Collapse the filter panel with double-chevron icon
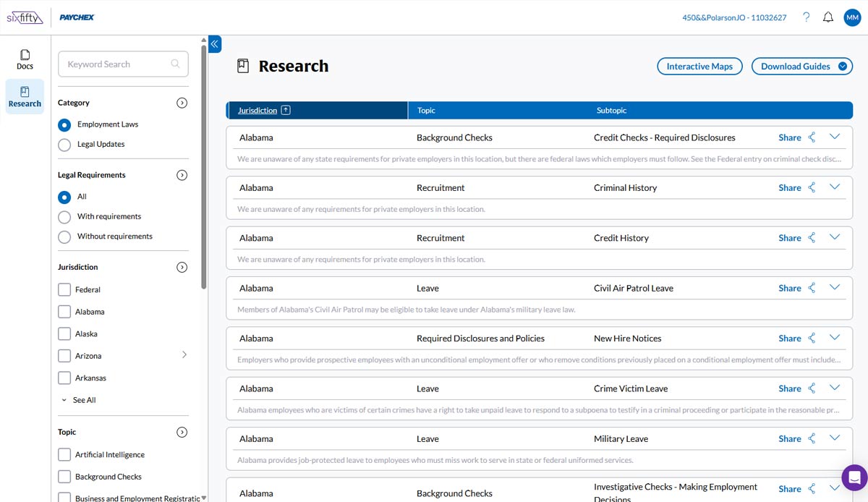 215,44
